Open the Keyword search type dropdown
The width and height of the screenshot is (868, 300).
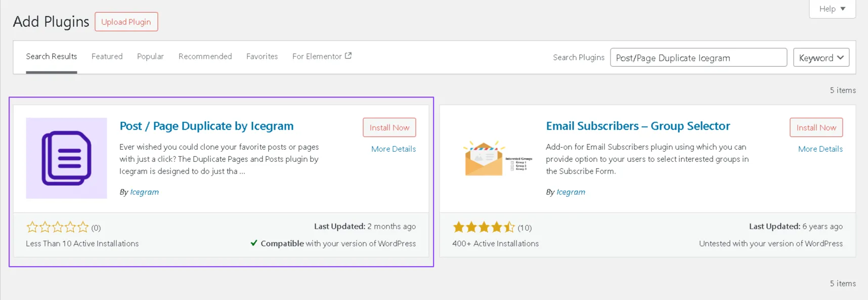821,57
